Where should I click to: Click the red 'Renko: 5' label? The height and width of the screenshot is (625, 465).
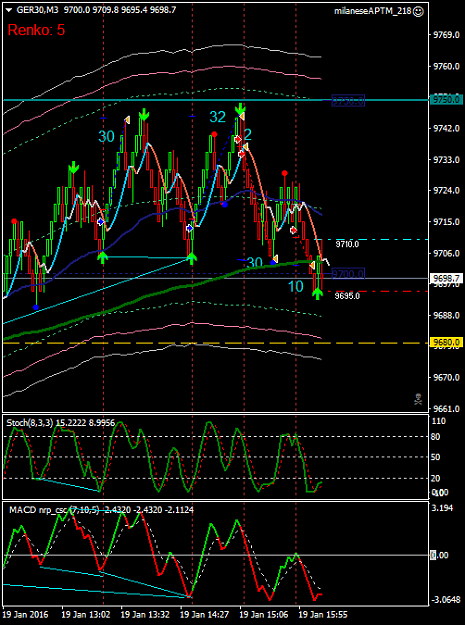coord(36,30)
